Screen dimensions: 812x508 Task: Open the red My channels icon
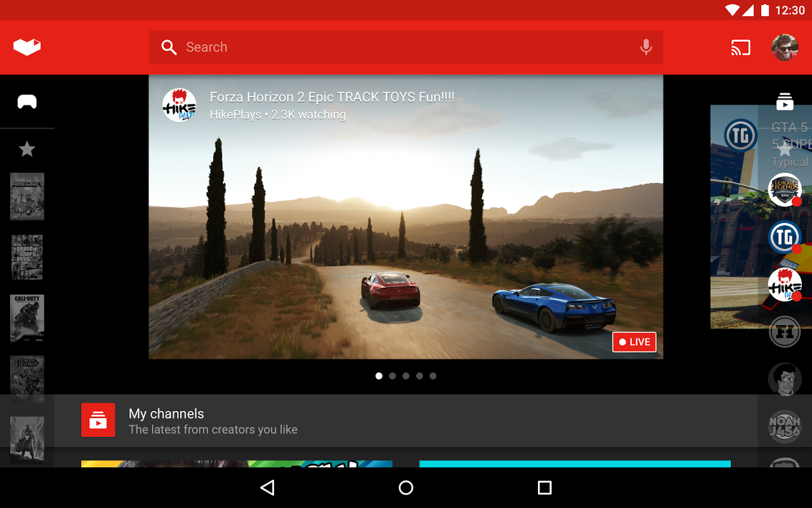(x=98, y=420)
